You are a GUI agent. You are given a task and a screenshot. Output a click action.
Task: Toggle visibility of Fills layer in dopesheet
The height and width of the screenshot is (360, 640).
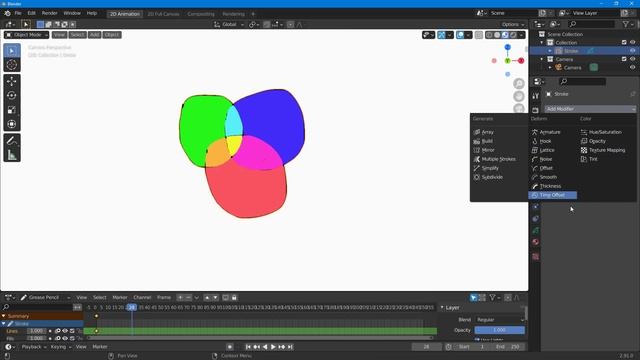pos(65,338)
